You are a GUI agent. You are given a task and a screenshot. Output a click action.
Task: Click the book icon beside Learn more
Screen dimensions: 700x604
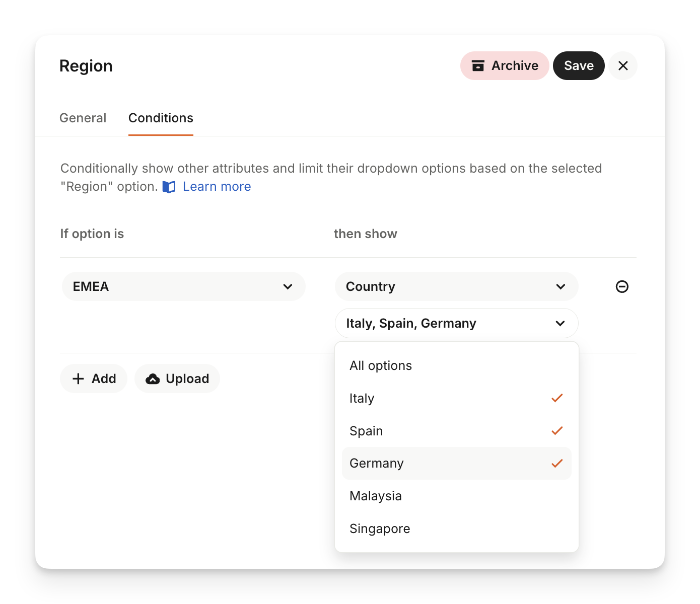(x=169, y=187)
